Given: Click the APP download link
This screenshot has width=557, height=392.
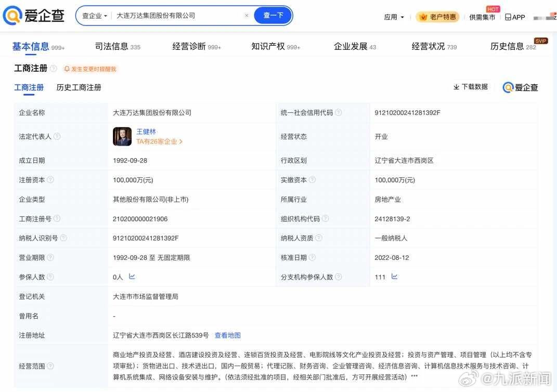Looking at the screenshot, I should (515, 17).
